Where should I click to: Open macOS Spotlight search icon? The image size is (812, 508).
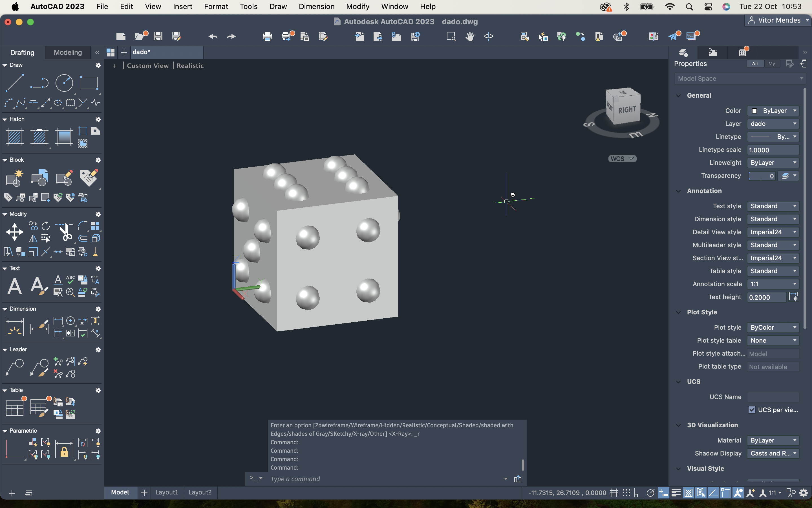coord(689,6)
